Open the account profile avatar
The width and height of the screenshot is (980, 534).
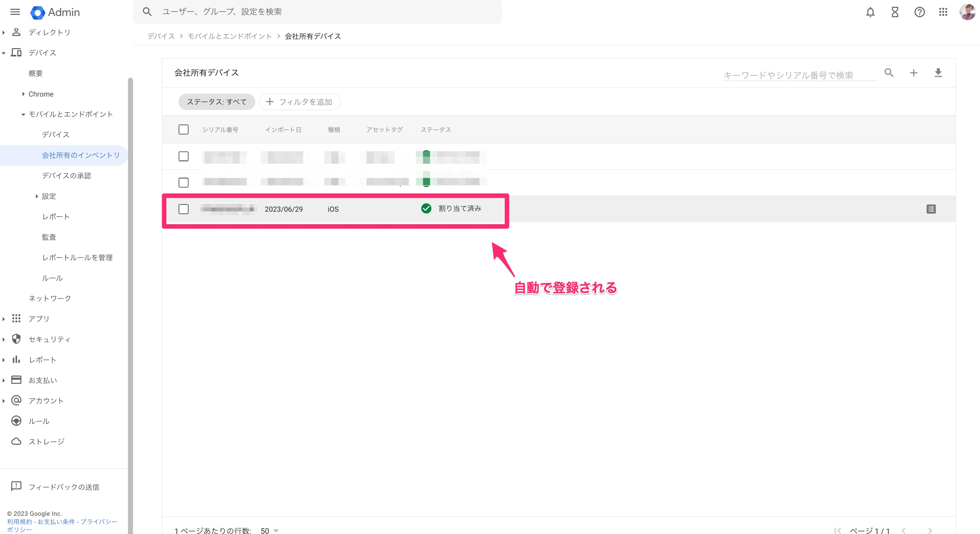coord(967,12)
